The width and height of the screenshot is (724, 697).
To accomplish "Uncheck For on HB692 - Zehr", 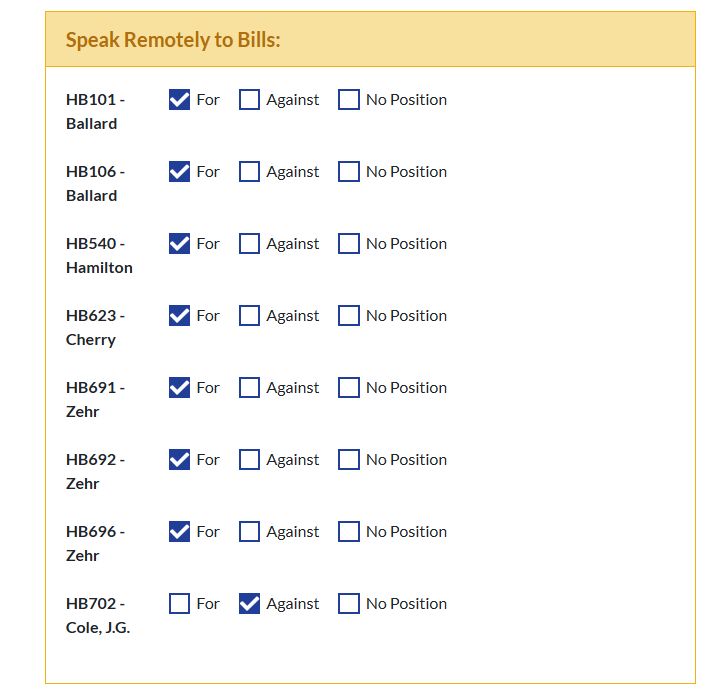I will click(x=180, y=460).
